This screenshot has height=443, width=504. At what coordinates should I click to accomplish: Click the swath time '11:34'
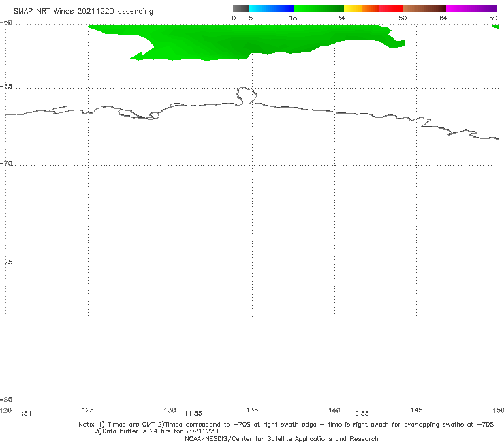coord(23,414)
